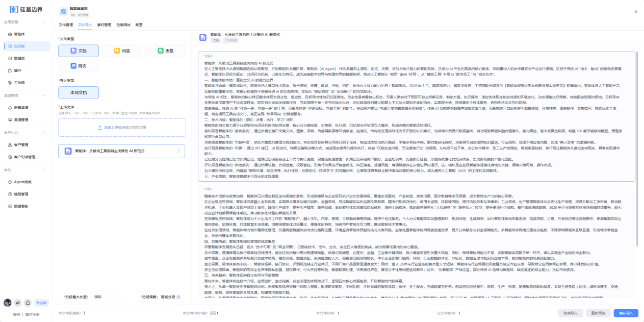Open the 配置 tab
Image resolution: width=644 pixels, height=322 pixels.
tap(139, 24)
